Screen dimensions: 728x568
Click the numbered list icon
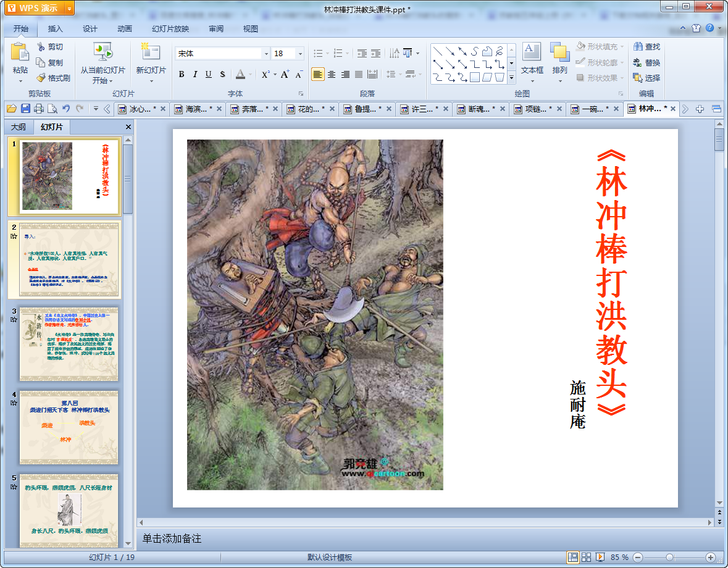(338, 53)
